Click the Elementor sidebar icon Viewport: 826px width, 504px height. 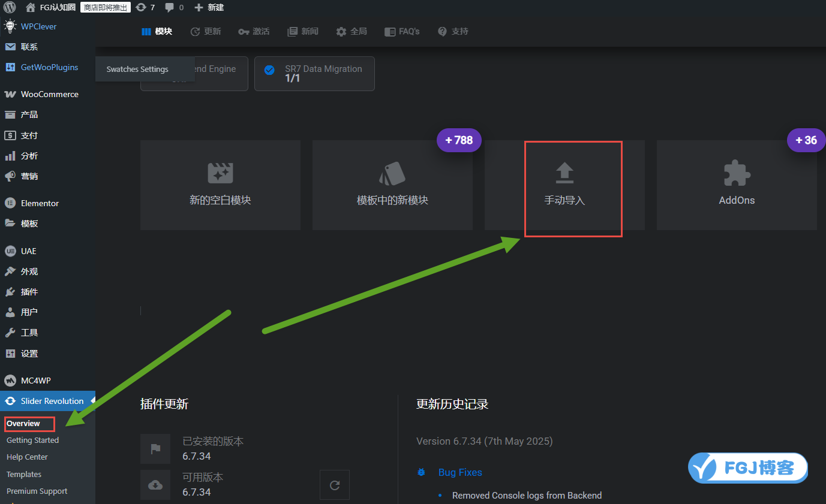pyautogui.click(x=10, y=203)
